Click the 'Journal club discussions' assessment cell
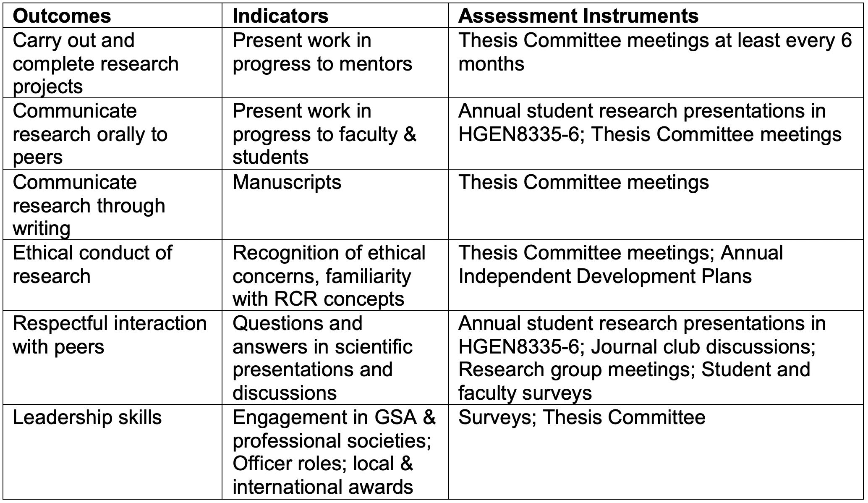Viewport: 868px width, 503px height. click(656, 358)
